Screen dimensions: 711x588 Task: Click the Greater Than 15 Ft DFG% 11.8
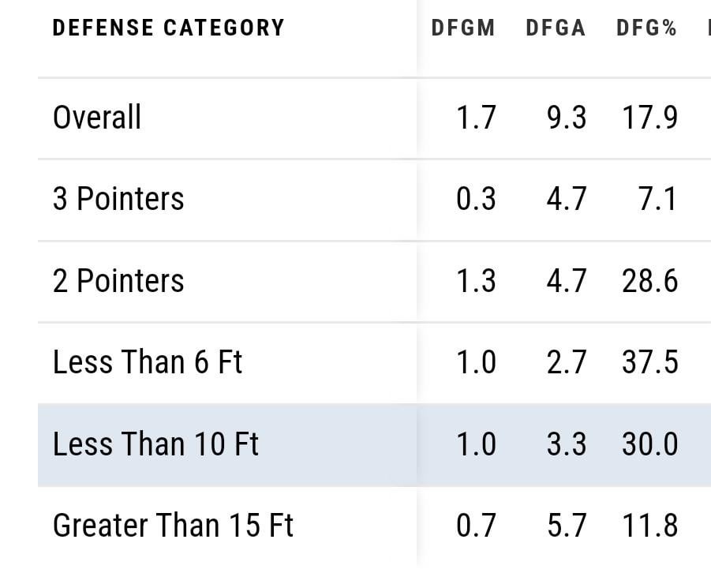point(649,526)
